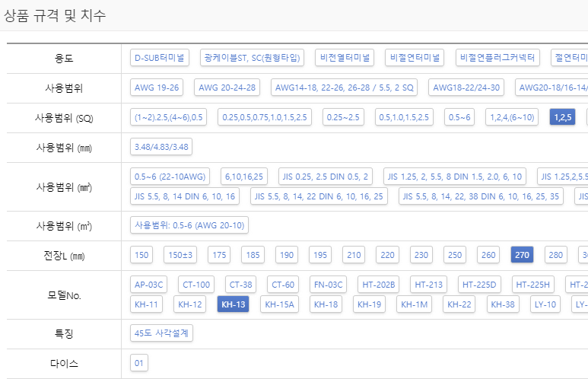Deselect the highlighted 1,2,5 SQ chip
Image resolution: width=588 pixels, height=379 pixels.
(562, 117)
